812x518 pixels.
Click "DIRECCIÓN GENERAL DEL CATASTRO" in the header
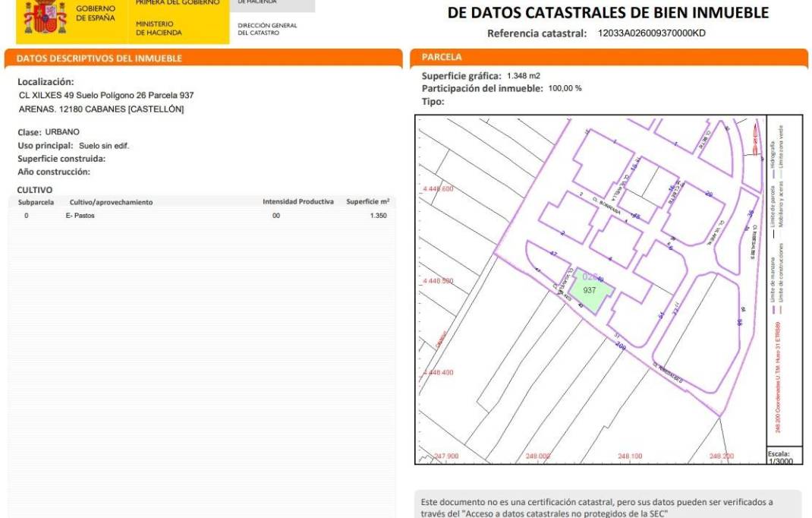coord(267,29)
